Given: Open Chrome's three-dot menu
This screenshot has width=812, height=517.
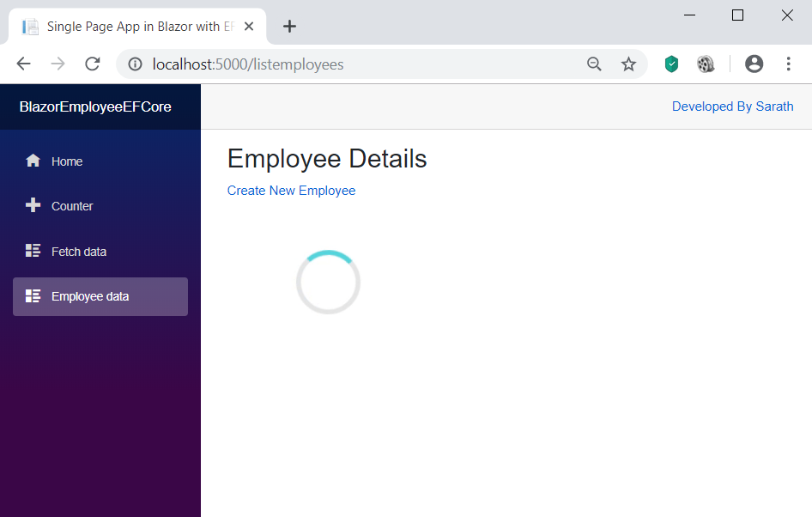Looking at the screenshot, I should tap(788, 64).
